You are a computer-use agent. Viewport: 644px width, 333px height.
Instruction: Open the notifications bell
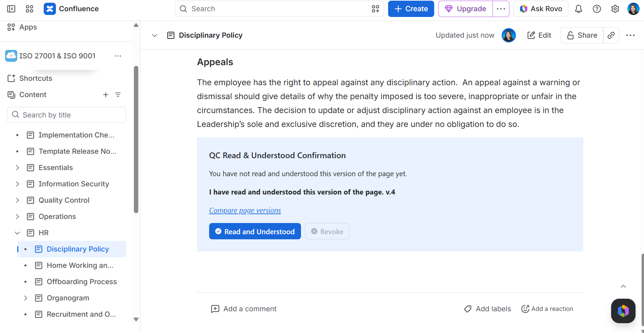[x=579, y=9]
